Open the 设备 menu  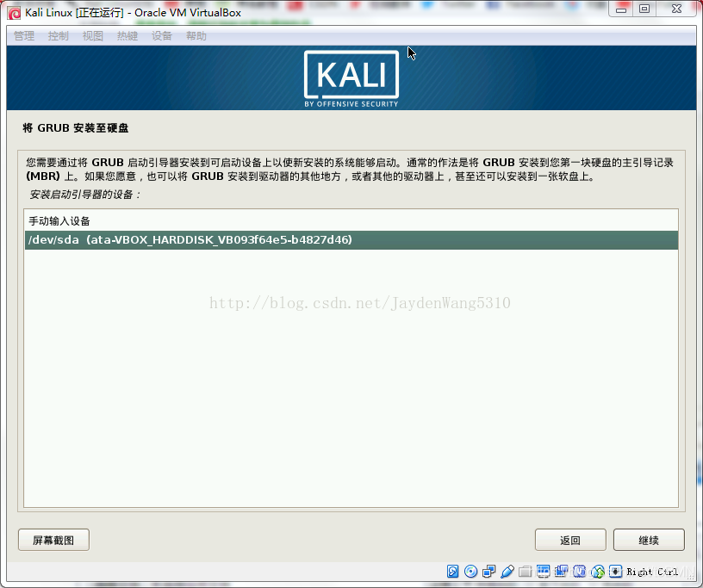(162, 36)
